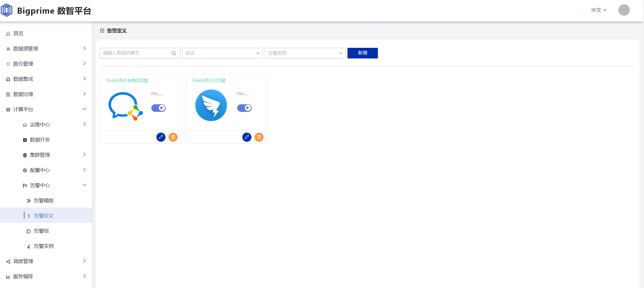The width and height of the screenshot is (644, 288).
Task: Click the 告警组 icon
Action: pyautogui.click(x=29, y=231)
